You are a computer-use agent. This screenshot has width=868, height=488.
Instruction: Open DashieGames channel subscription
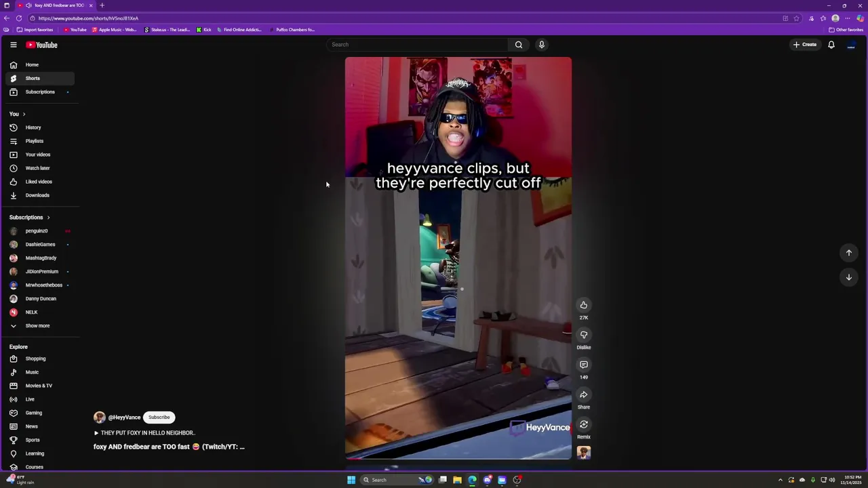pos(41,245)
